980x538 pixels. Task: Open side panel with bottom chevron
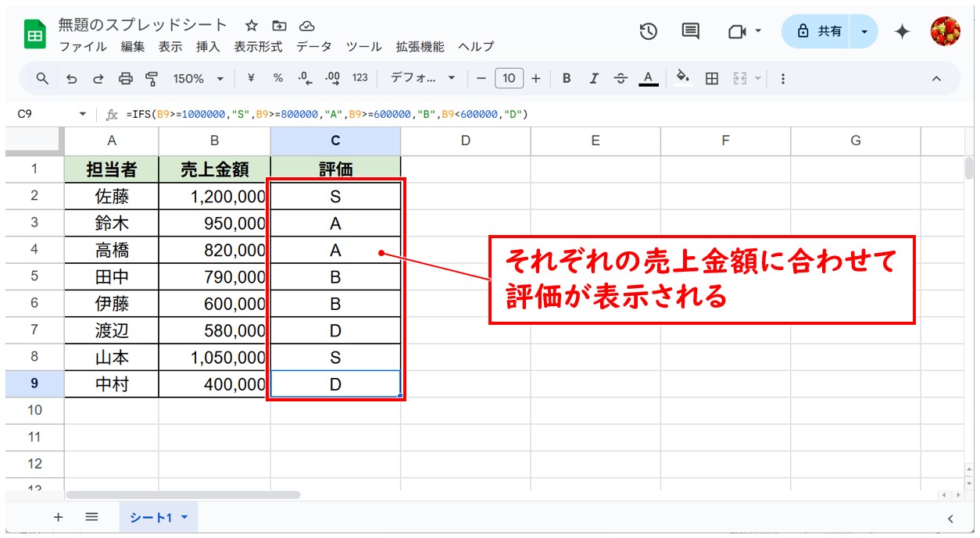pos(950,518)
